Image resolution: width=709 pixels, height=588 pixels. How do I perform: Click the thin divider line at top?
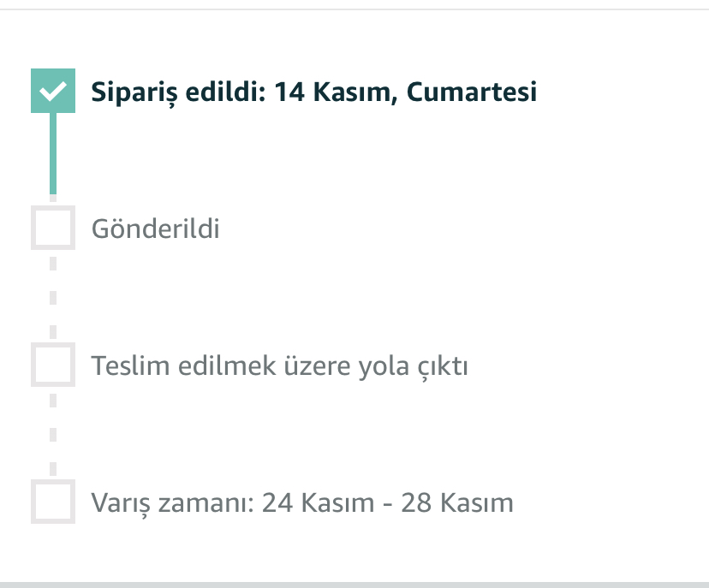pos(354,9)
